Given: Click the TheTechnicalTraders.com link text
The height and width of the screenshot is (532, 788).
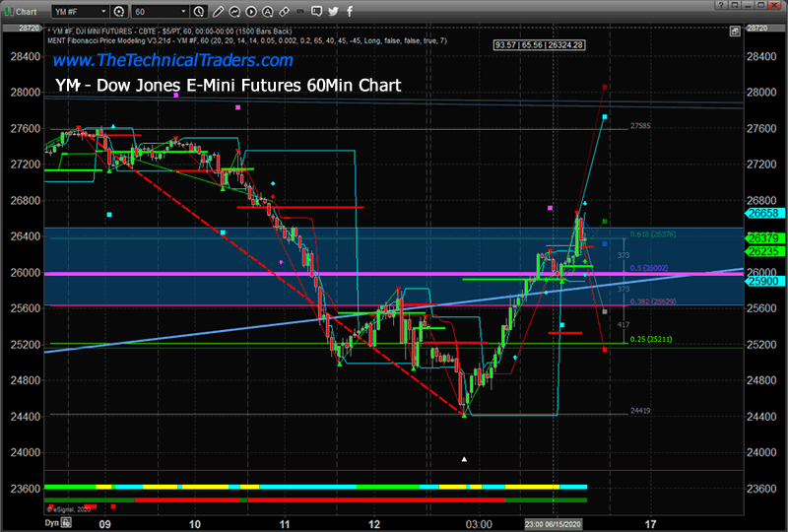Looking at the screenshot, I should [x=173, y=60].
